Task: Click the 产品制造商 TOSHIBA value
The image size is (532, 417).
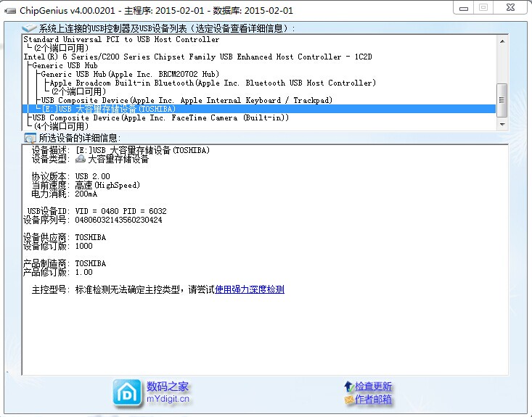Action: click(91, 263)
